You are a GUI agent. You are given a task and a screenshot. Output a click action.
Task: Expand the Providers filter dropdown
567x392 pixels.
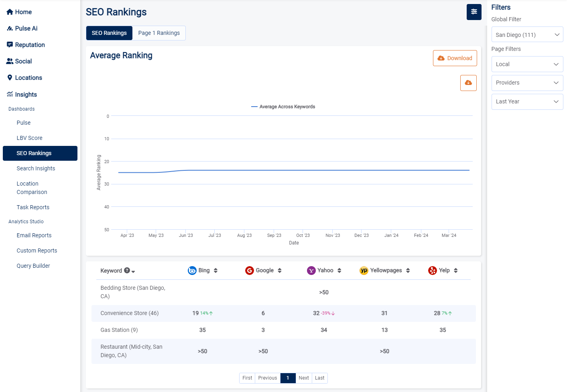click(527, 83)
